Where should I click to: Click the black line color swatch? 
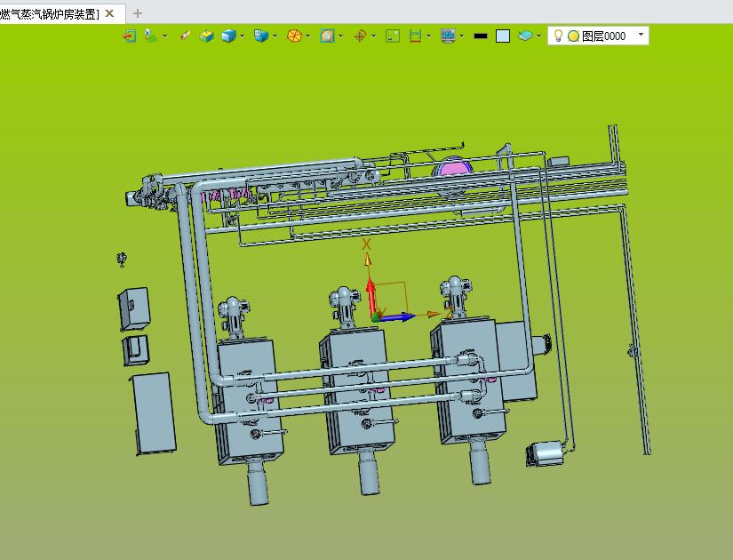click(481, 36)
